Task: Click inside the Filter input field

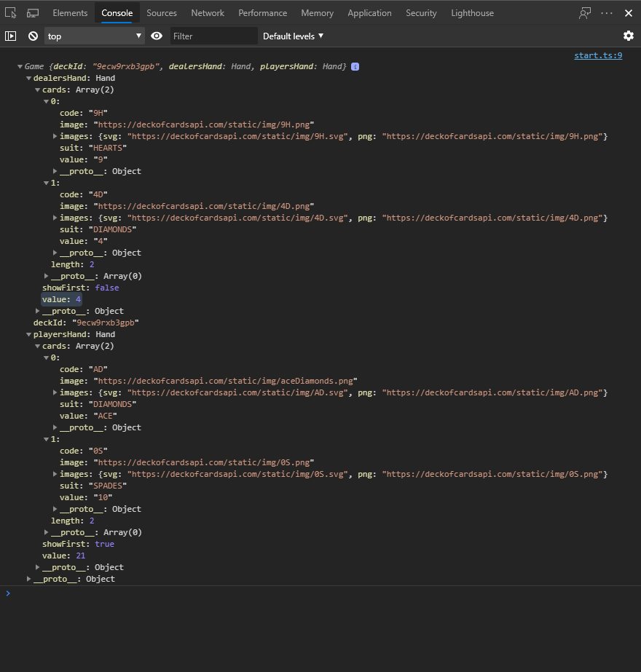Action: [213, 36]
